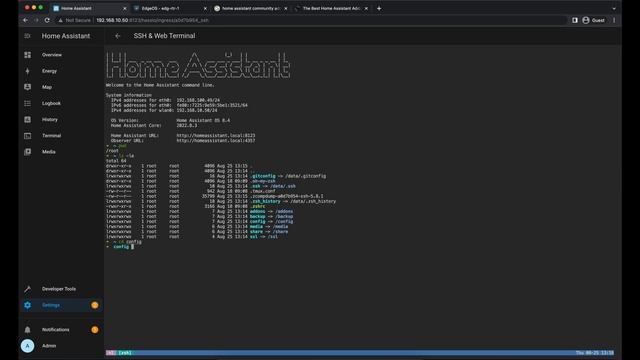This screenshot has height=360, width=640.
Task: Click the ssl symlink entry
Action: pos(254,236)
